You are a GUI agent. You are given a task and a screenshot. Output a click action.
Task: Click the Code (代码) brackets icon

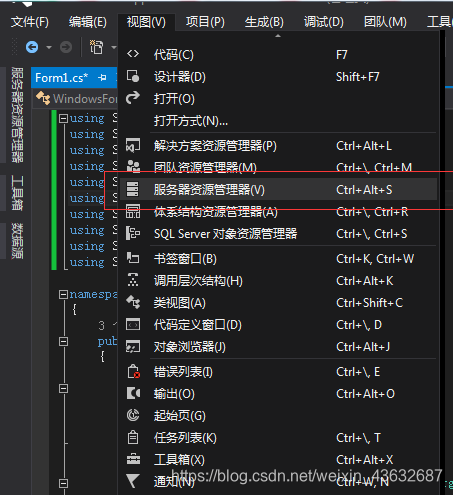[133, 54]
